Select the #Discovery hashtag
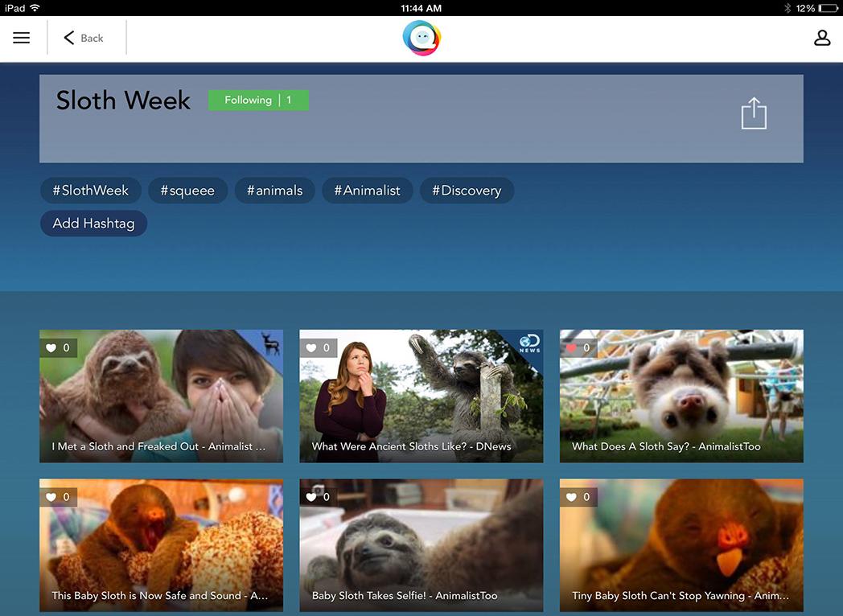This screenshot has width=843, height=616. tap(467, 191)
